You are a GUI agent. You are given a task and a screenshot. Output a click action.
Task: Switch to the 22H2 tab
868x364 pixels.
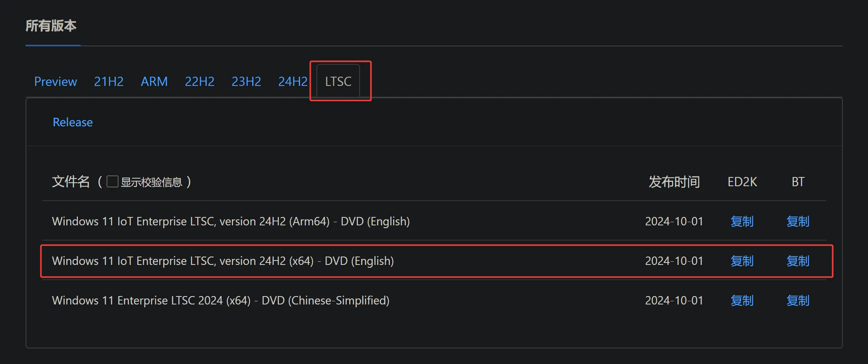tap(200, 82)
